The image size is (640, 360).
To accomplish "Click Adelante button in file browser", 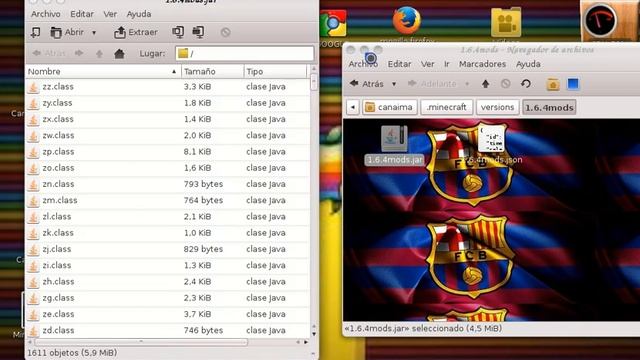I will 433,84.
